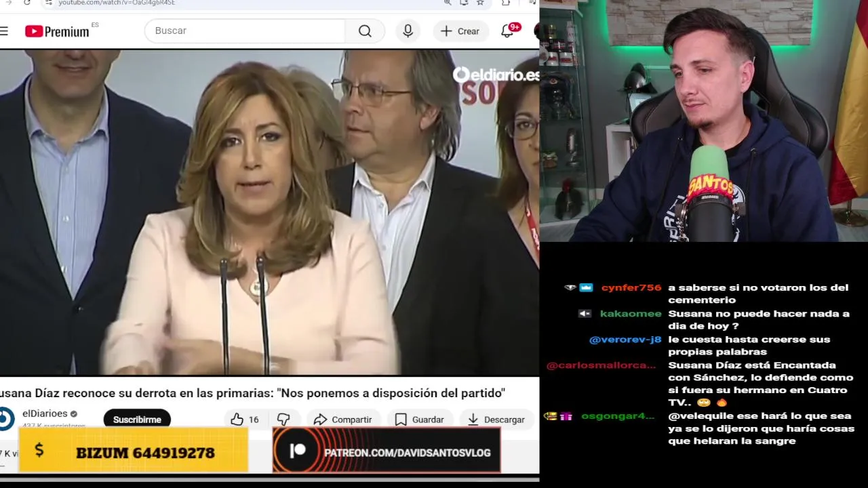Image resolution: width=868 pixels, height=488 pixels.
Task: Select chat user kakaomee
Action: (631, 313)
